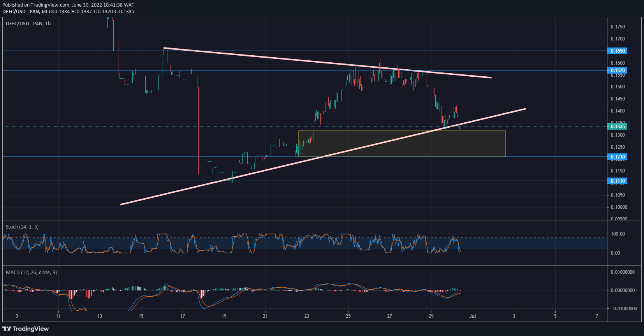This screenshot has height=336, width=644.
Task: Click the 100.00 Stoch scale label
Action: coord(618,234)
